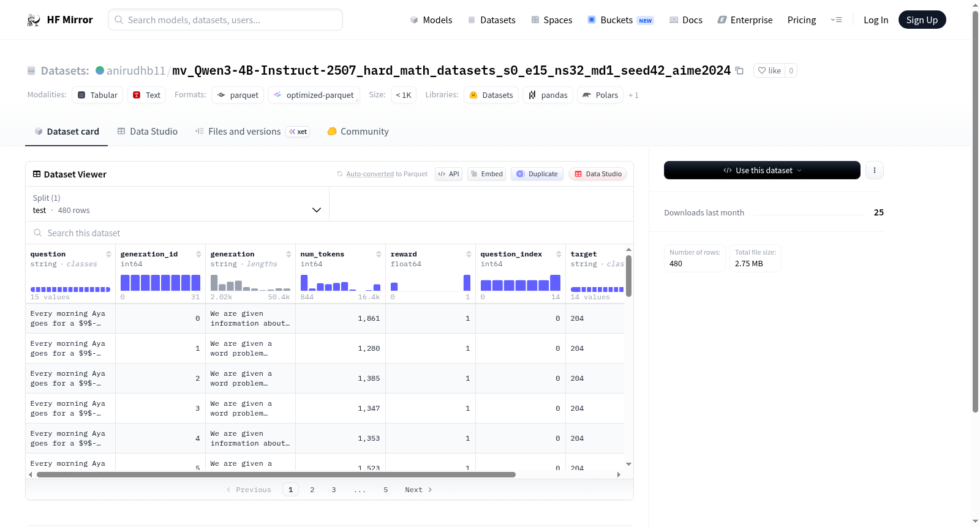Switch to the Data Studio tab
This screenshot has width=980, height=527.
(x=148, y=132)
